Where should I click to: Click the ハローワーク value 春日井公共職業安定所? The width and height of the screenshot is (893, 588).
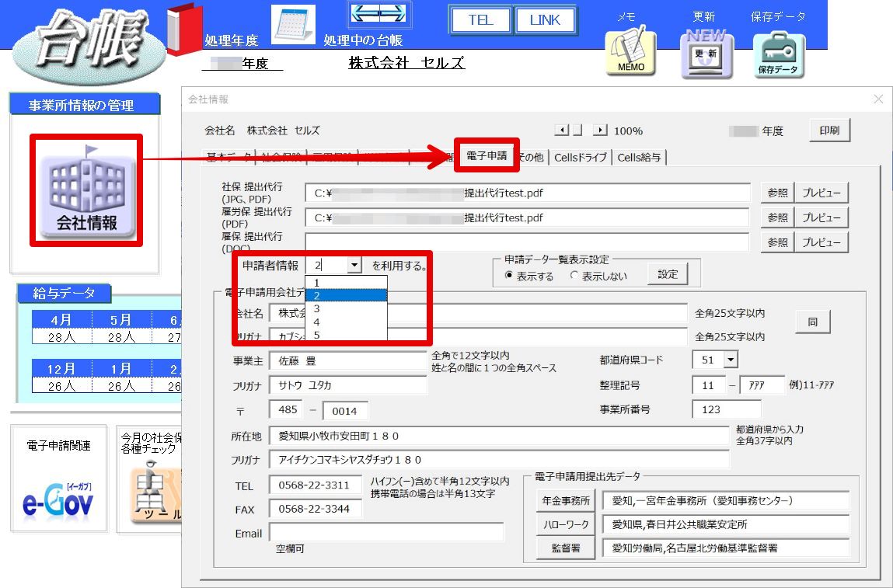(726, 524)
